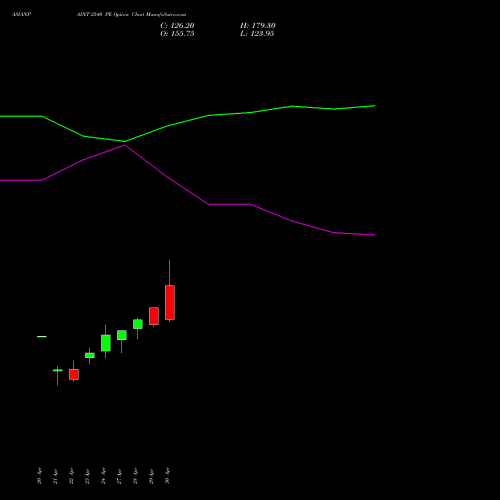Select the 24 Apr date label
This screenshot has height=500, width=500.
click(103, 476)
